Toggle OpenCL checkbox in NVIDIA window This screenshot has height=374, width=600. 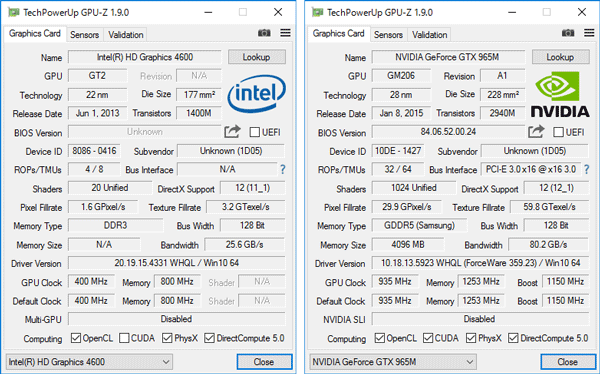(380, 338)
